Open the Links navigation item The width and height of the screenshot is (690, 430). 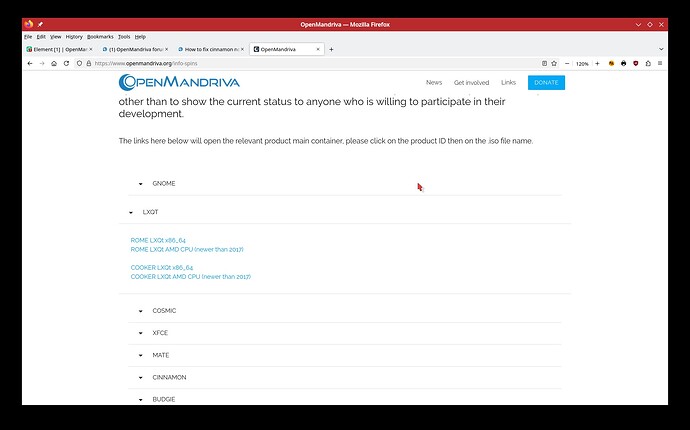coord(508,82)
